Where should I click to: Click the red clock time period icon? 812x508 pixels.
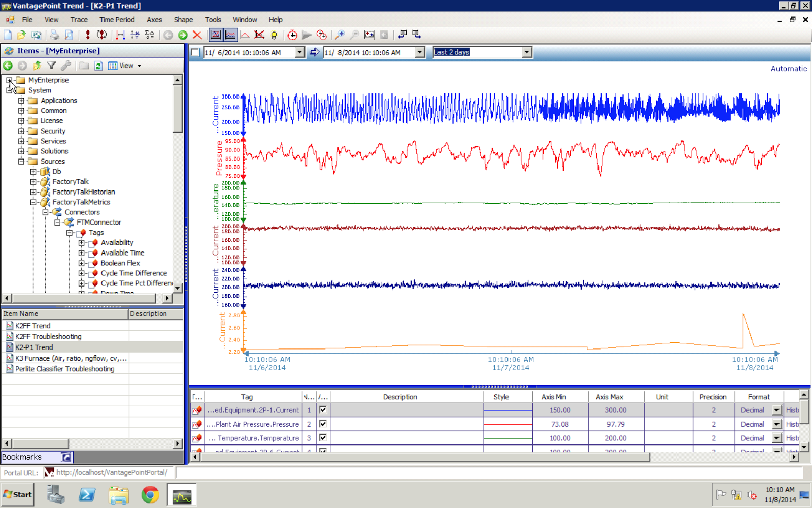292,35
